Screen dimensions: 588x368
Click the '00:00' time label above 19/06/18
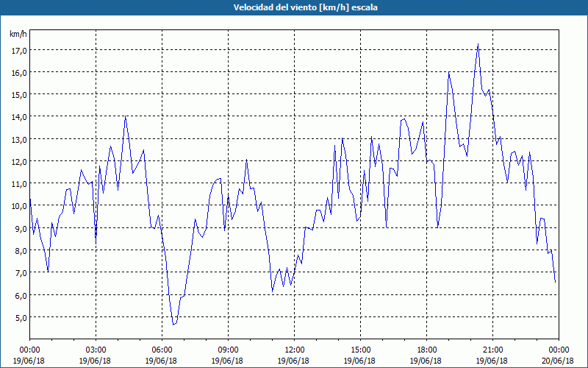[x=29, y=350]
